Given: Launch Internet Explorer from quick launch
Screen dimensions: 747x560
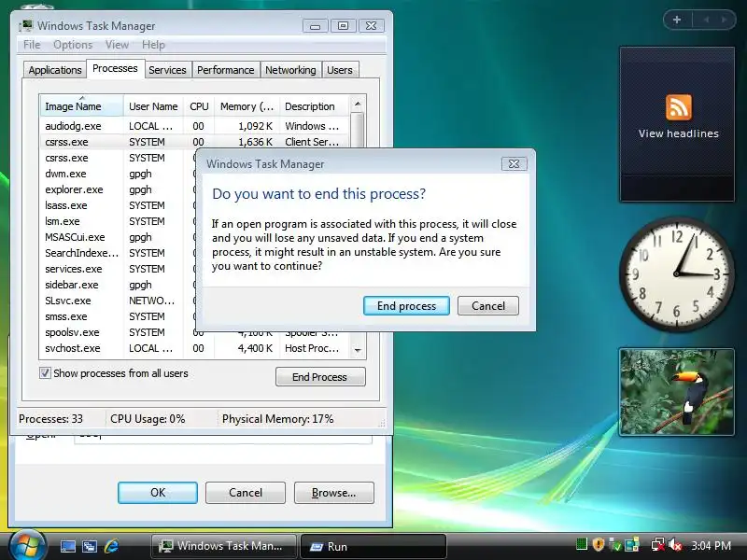Looking at the screenshot, I should [x=111, y=546].
